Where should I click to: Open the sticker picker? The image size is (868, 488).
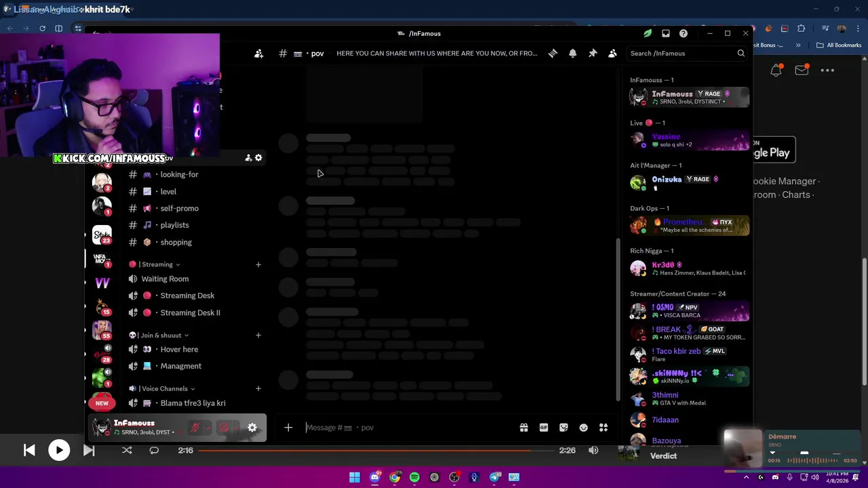point(564,428)
